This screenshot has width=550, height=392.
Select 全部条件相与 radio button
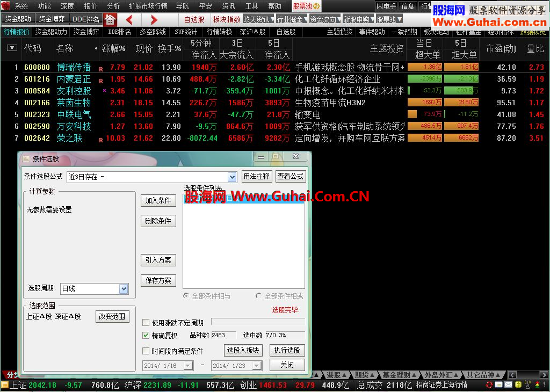point(186,296)
